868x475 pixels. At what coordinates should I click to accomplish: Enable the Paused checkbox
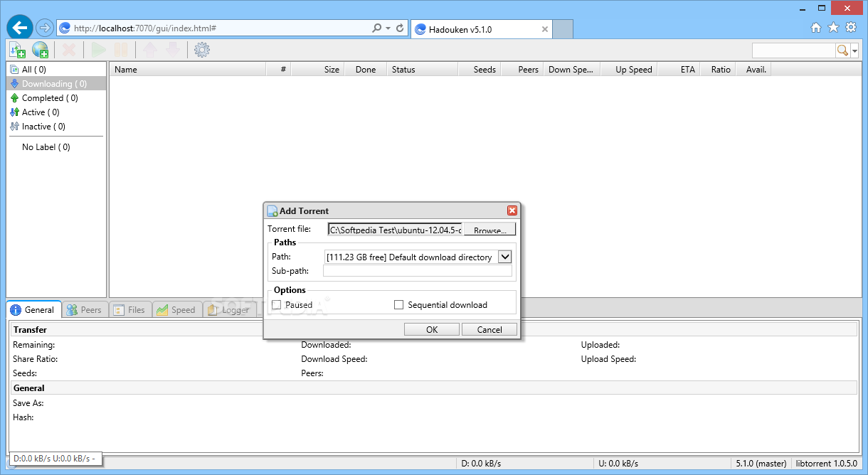[277, 304]
